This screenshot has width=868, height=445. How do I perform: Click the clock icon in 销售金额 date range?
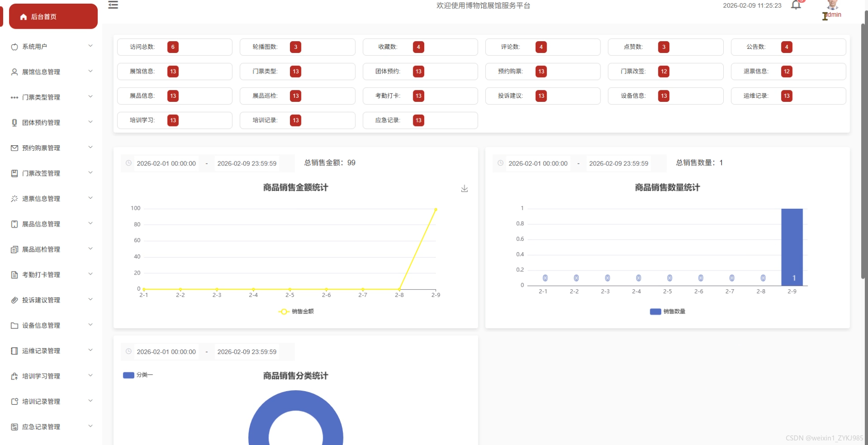129,163
